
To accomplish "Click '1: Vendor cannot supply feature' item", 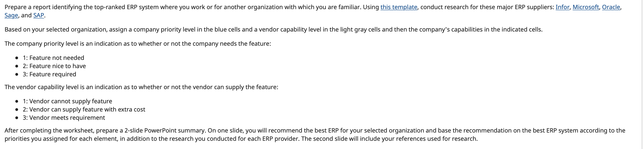I will click(x=67, y=101).
